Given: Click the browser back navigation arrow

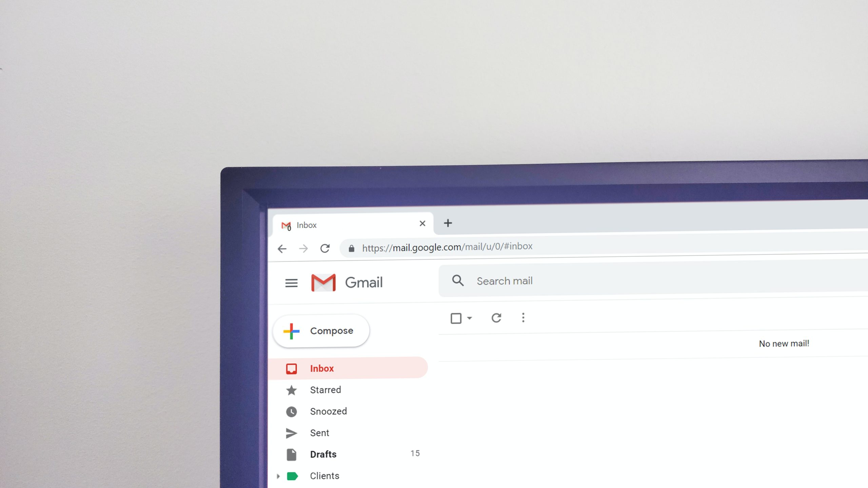Looking at the screenshot, I should coord(282,248).
